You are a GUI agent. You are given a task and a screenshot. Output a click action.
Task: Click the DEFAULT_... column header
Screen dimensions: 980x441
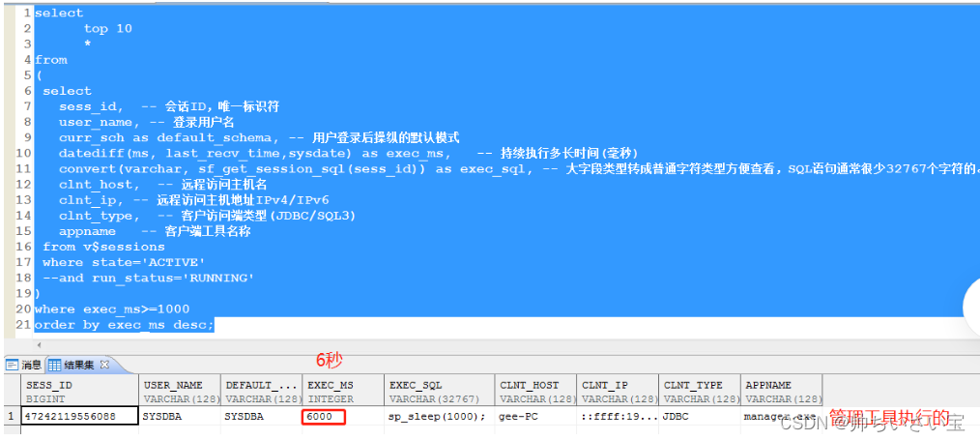[262, 392]
